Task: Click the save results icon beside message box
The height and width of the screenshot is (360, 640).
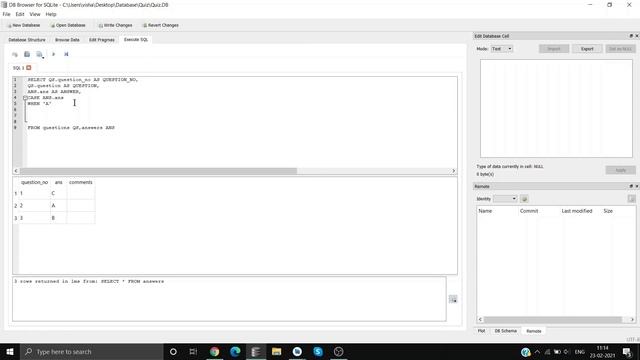Action: tap(453, 299)
